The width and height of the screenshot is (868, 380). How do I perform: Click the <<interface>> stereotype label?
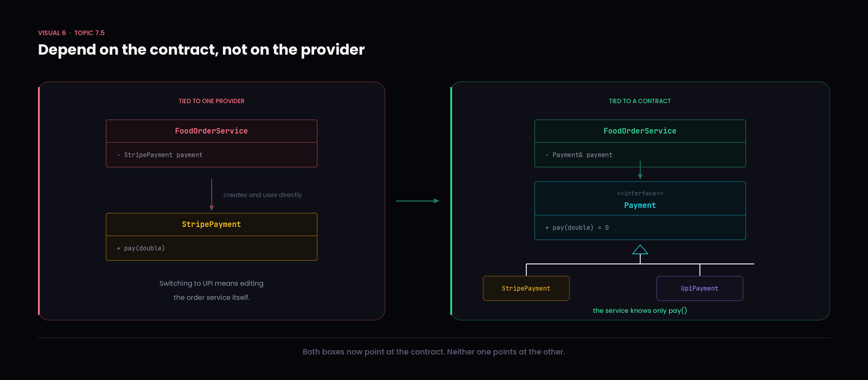coord(640,193)
